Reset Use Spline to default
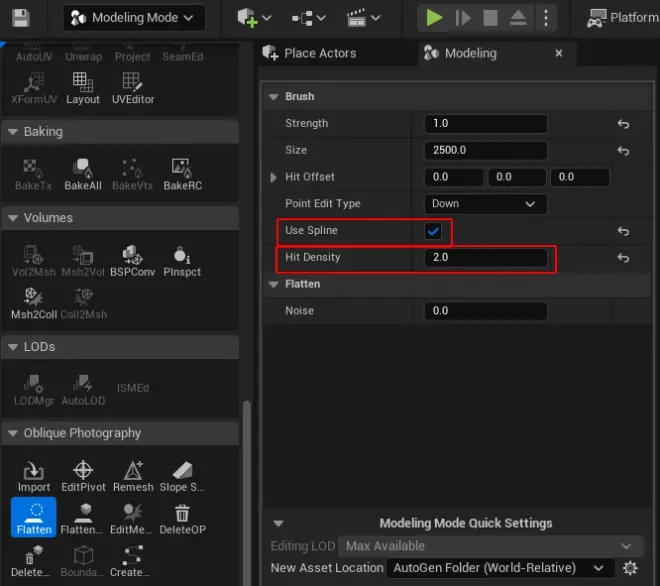 pyautogui.click(x=623, y=231)
